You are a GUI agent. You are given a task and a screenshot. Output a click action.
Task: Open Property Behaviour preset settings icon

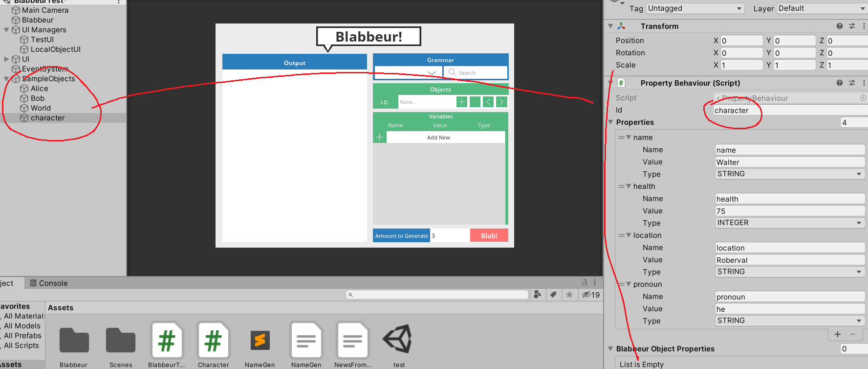coord(852,83)
